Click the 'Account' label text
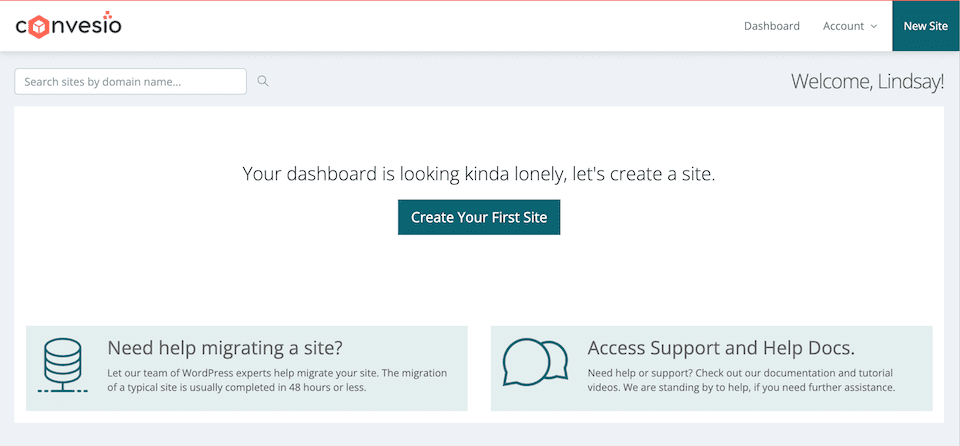 point(843,26)
